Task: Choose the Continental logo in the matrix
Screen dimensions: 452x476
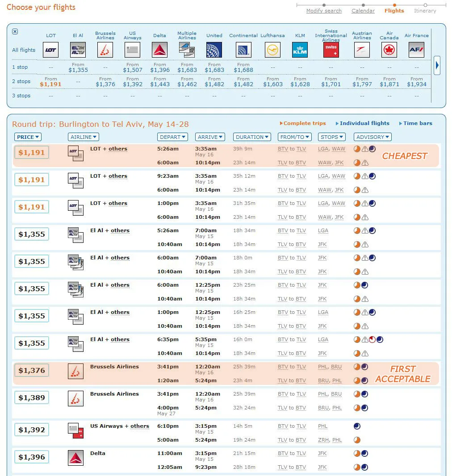Action: click(243, 50)
